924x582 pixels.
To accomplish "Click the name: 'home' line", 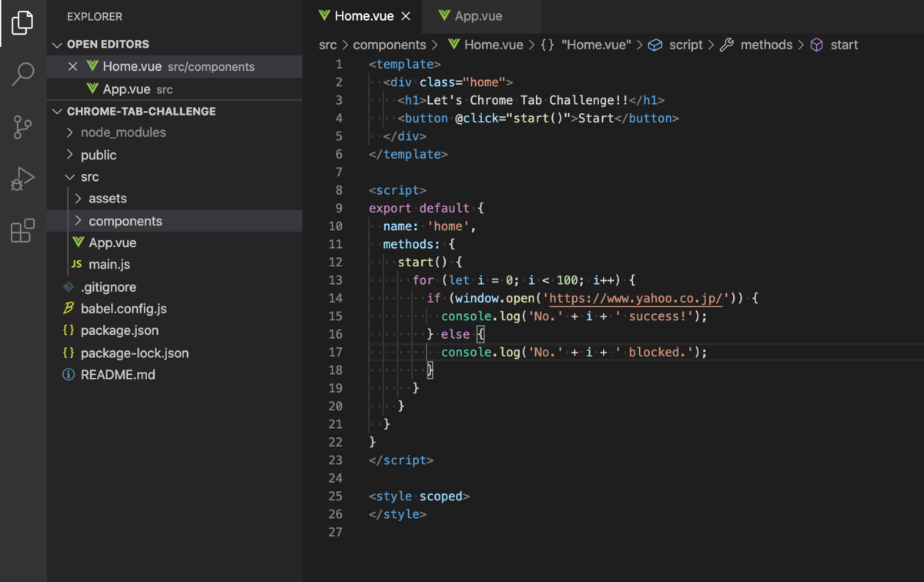I will (x=430, y=226).
